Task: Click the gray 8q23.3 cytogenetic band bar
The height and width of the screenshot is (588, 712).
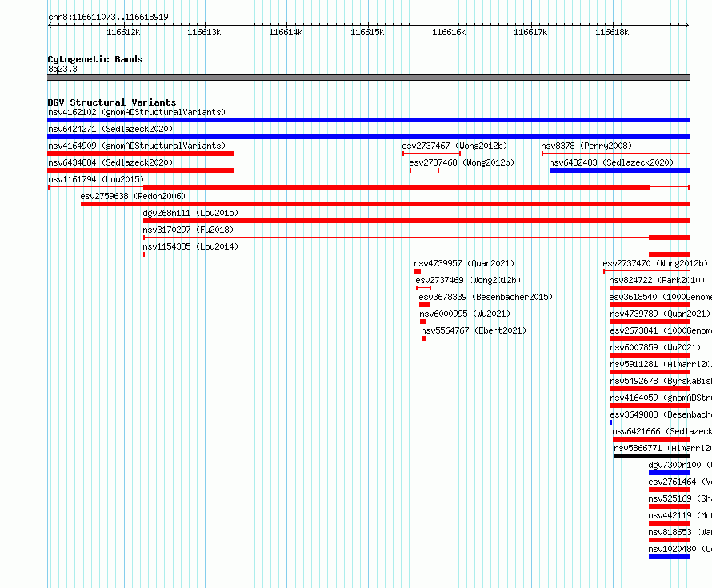Action: pyautogui.click(x=368, y=78)
